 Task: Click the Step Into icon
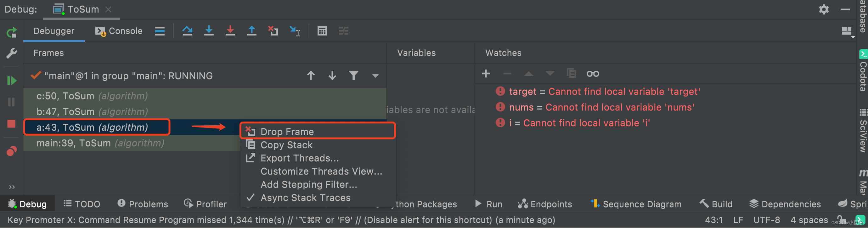(x=209, y=31)
